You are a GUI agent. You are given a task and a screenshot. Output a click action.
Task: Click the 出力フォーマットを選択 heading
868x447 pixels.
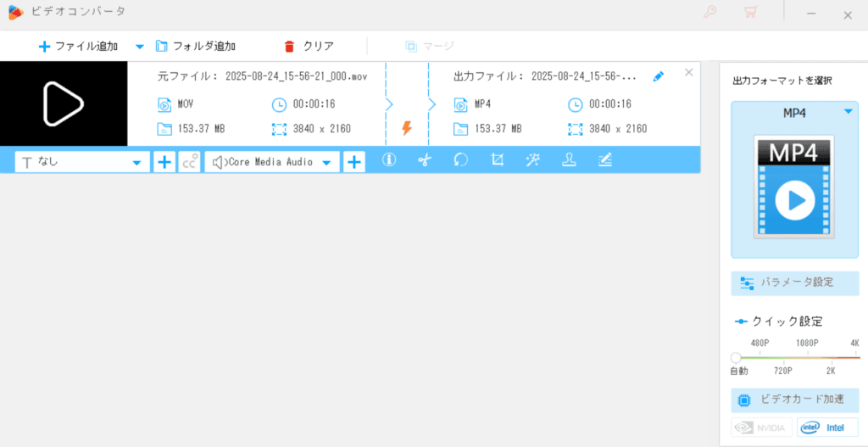[x=782, y=81]
